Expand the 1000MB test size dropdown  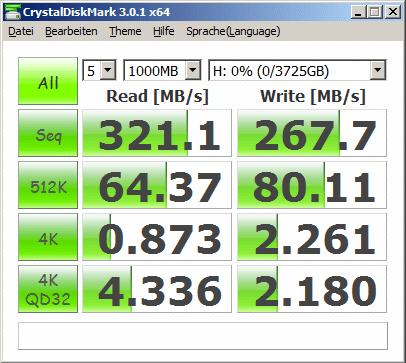coord(193,70)
